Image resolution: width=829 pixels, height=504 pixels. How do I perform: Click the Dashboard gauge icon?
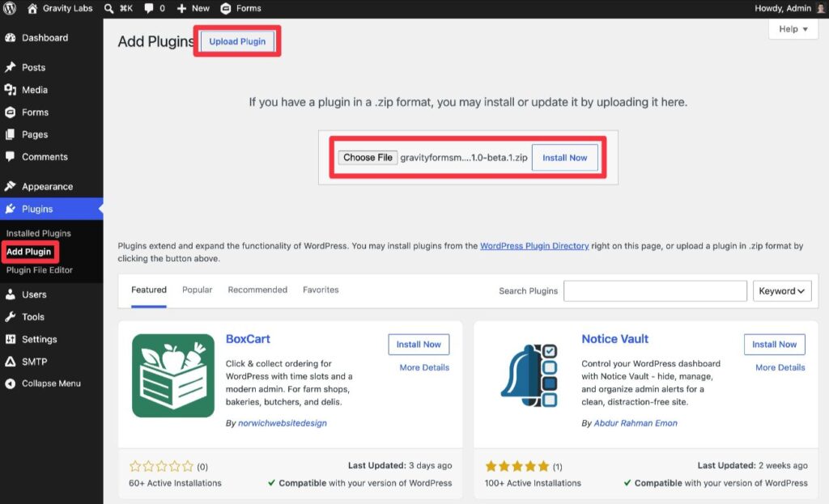(10, 37)
